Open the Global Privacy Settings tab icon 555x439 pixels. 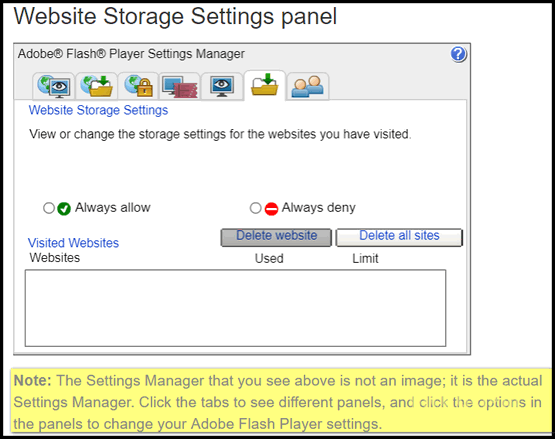coord(54,86)
